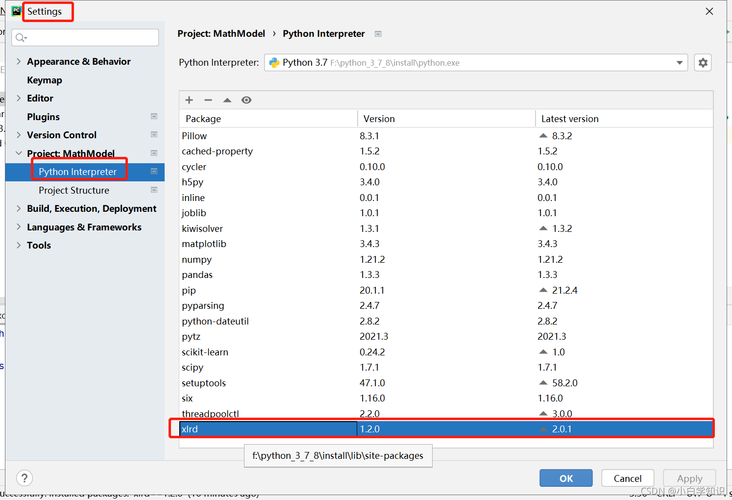Select the numpy package row
The height and width of the screenshot is (500, 732).
pos(196,259)
